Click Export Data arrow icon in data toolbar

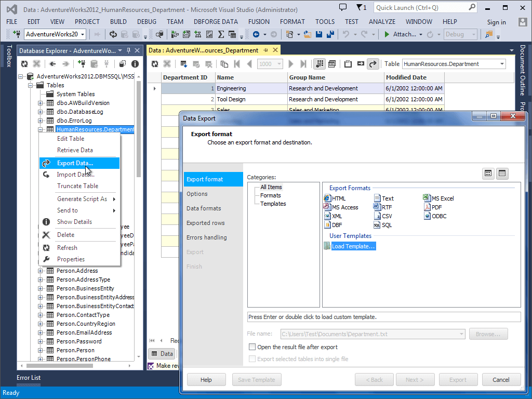coord(373,64)
